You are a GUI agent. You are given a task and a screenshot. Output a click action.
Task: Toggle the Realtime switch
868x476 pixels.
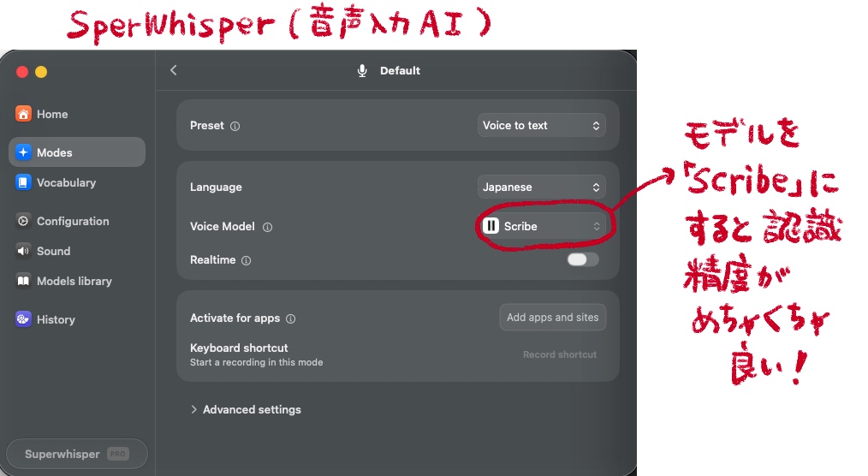pyautogui.click(x=583, y=259)
